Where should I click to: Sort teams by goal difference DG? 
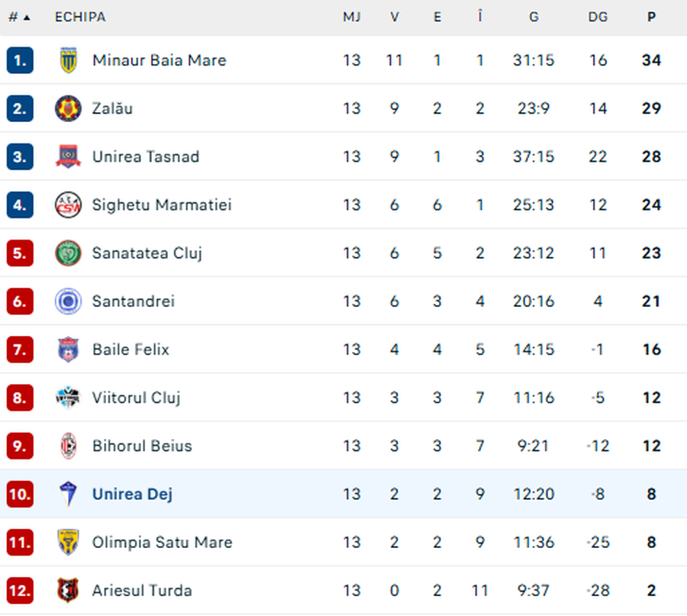(x=598, y=16)
